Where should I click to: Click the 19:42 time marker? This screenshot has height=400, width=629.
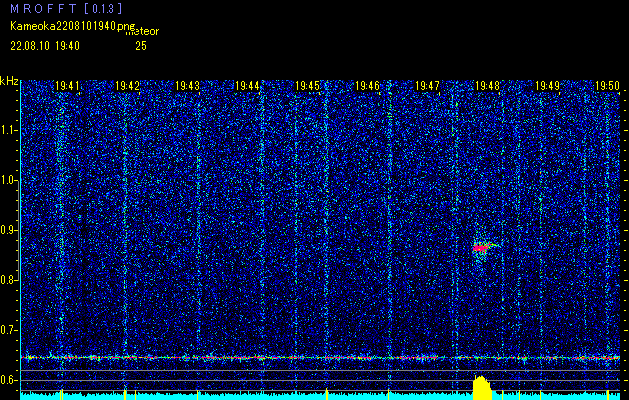tap(127, 85)
